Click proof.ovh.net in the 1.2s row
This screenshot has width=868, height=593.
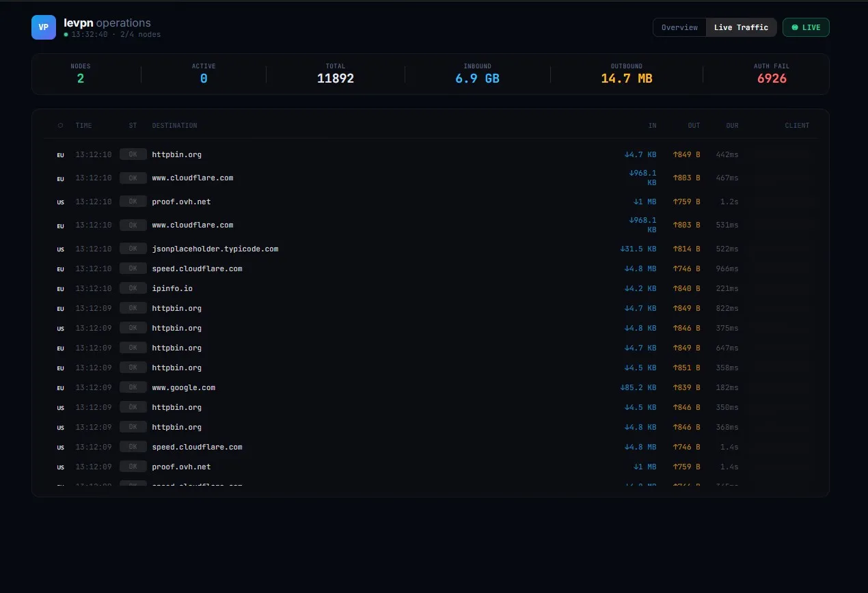click(x=181, y=202)
